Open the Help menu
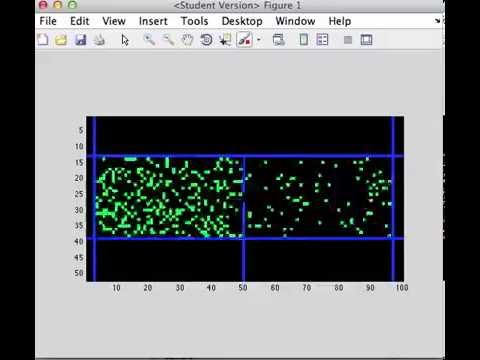480x360 pixels. pos(340,21)
